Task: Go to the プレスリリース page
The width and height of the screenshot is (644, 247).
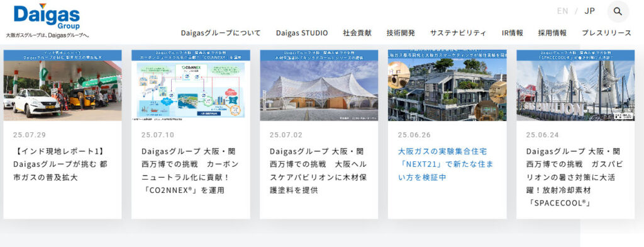Action: (607, 33)
